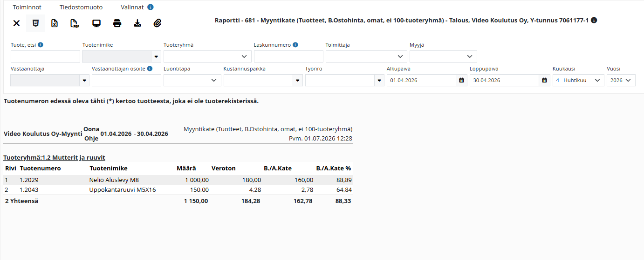Open info icon after report title Y-tunnus
The image size is (644, 260).
coord(594,21)
